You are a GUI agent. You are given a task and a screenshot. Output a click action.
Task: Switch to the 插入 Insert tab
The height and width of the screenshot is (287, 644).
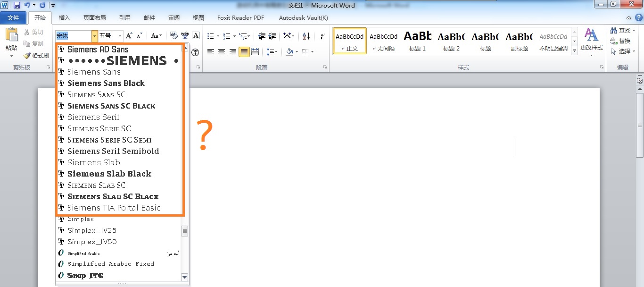pos(64,18)
